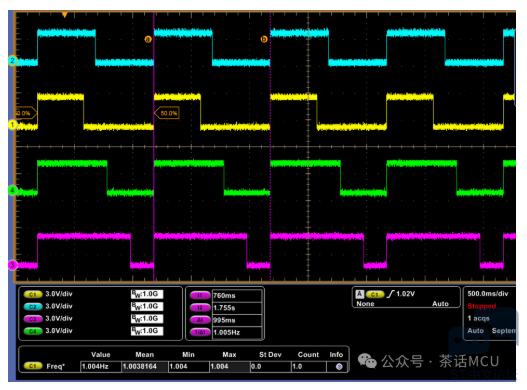Select channel 3 ground marker
The image size is (527, 390).
coord(12,265)
